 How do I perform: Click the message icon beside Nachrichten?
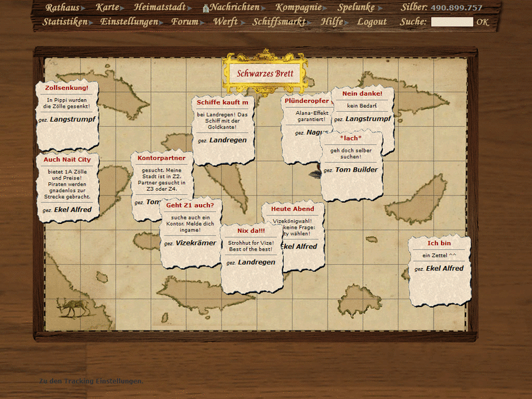coord(205,8)
